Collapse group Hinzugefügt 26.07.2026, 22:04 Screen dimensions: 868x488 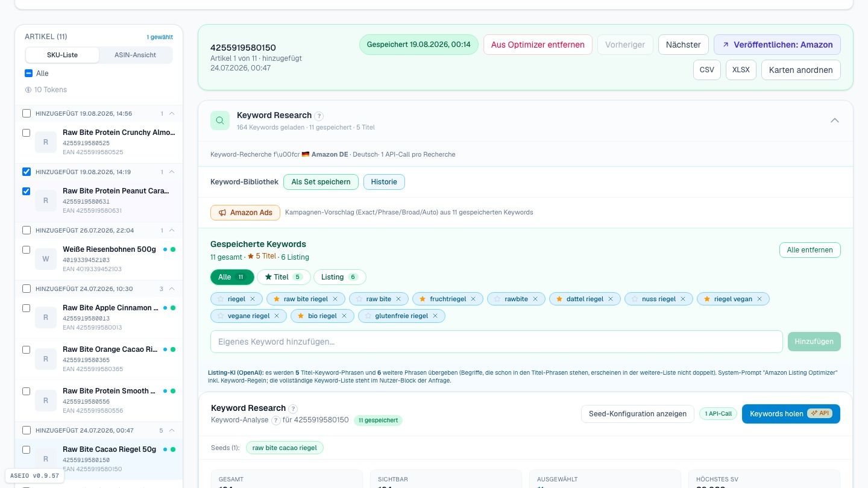coord(172,230)
